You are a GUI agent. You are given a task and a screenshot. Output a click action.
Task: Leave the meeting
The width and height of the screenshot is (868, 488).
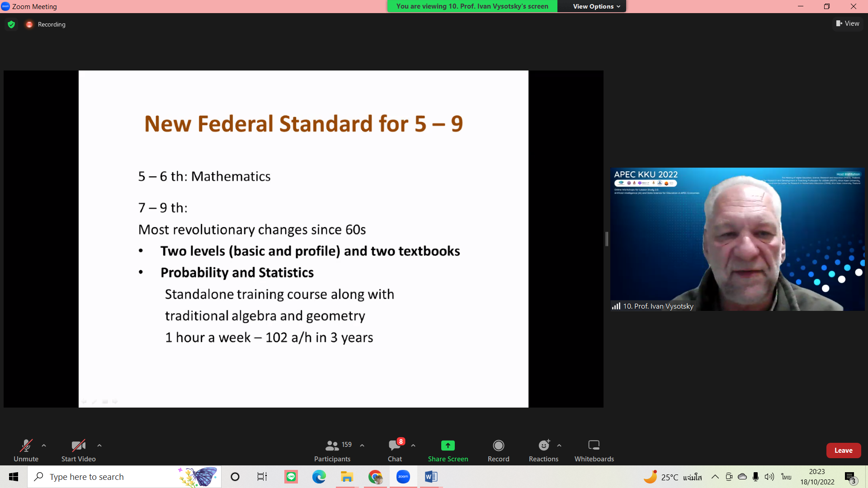(x=843, y=450)
